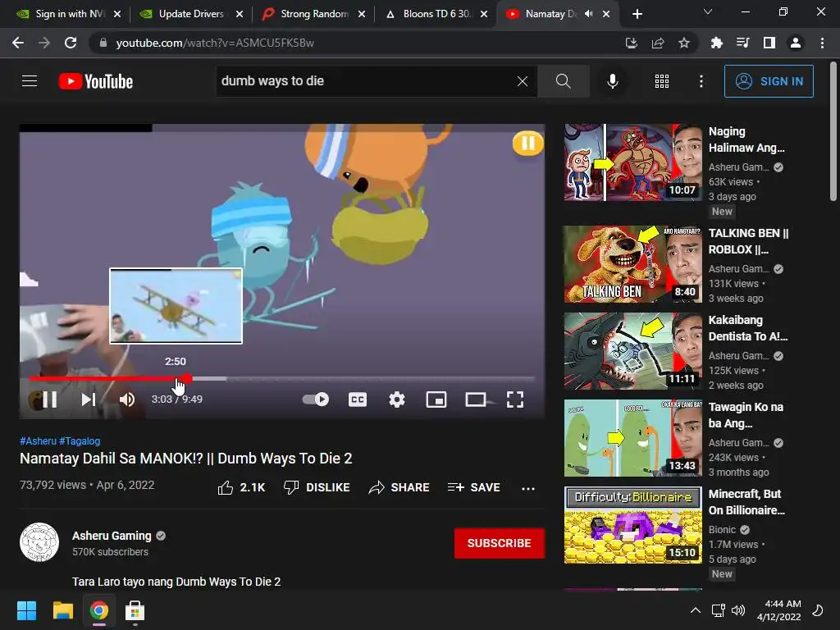Save video to a playlist
This screenshot has width=840, height=630.
click(x=474, y=487)
